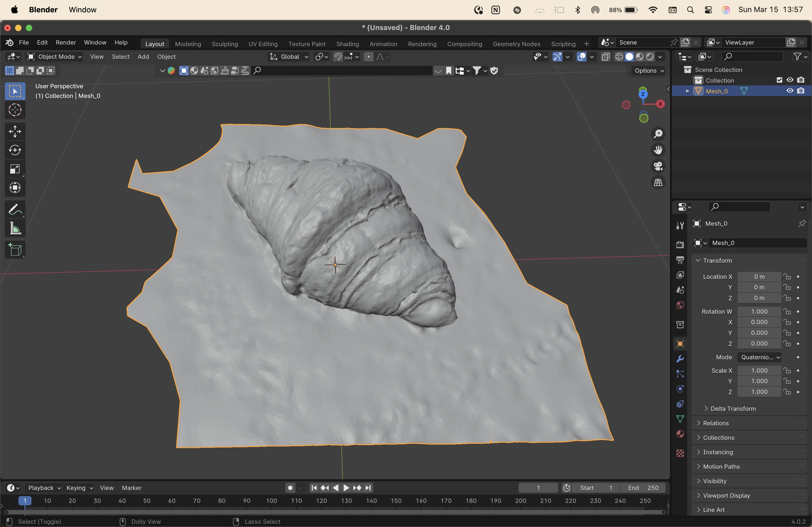812x527 pixels.
Task: Open the Object Mode dropdown
Action: click(55, 57)
